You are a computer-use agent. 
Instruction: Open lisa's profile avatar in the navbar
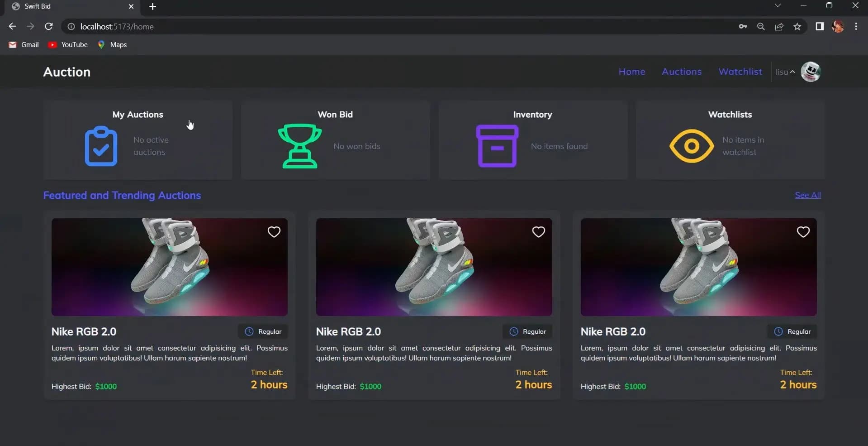point(811,72)
